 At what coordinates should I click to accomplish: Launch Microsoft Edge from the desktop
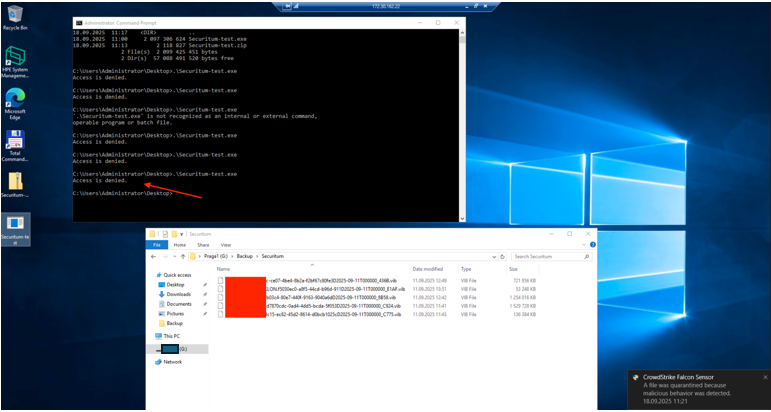click(x=15, y=98)
